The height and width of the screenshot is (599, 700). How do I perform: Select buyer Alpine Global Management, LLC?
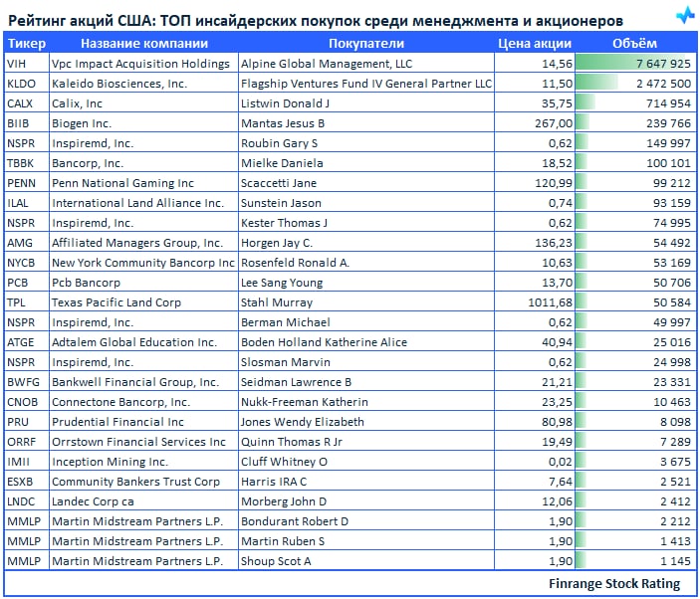pyautogui.click(x=327, y=64)
